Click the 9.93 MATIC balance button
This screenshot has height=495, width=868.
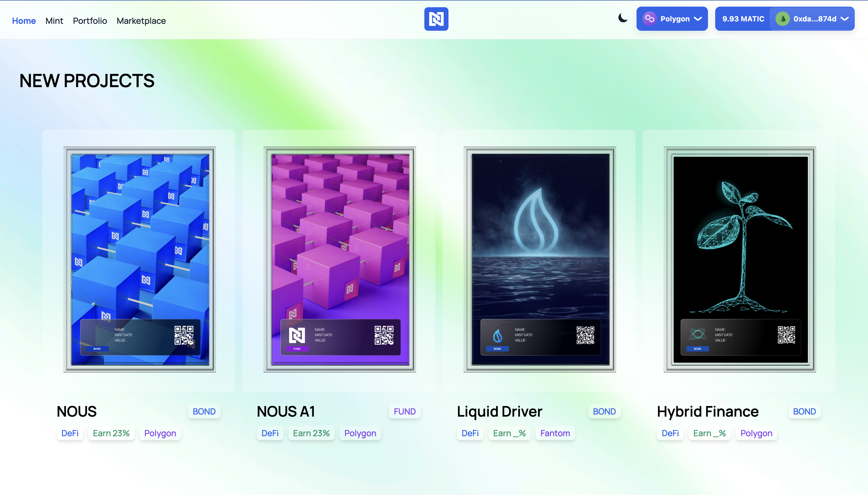pyautogui.click(x=743, y=19)
